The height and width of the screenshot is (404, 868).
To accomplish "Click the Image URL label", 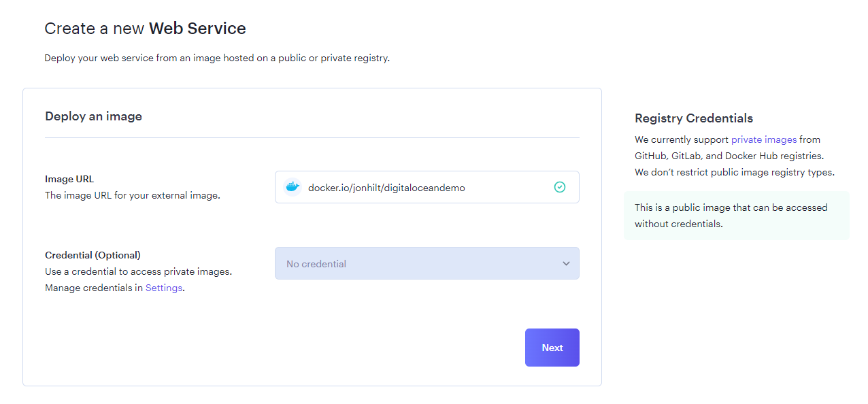I will (69, 179).
